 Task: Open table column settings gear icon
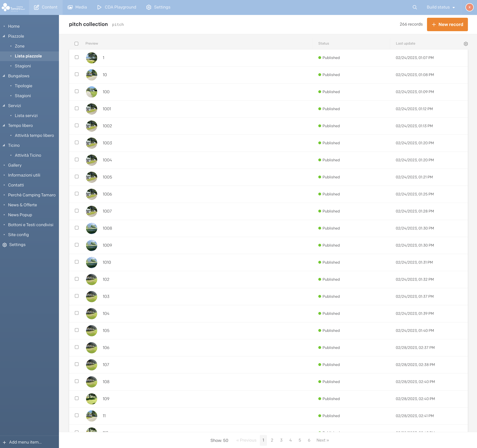point(466,44)
